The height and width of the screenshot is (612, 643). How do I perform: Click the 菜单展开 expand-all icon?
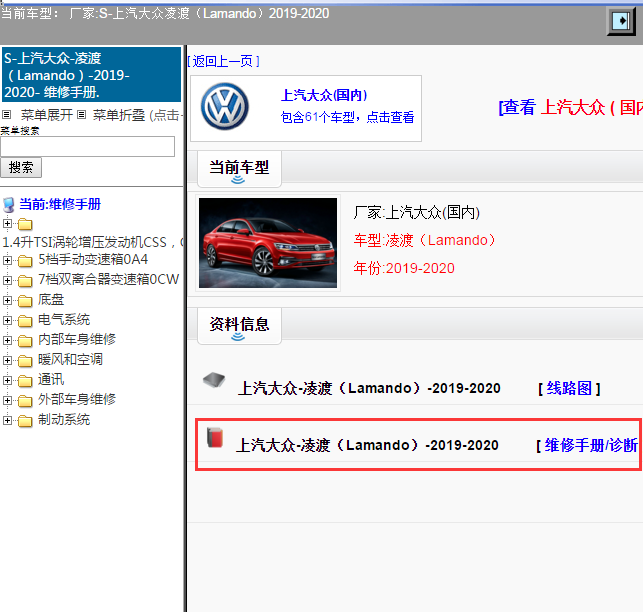(x=7, y=114)
